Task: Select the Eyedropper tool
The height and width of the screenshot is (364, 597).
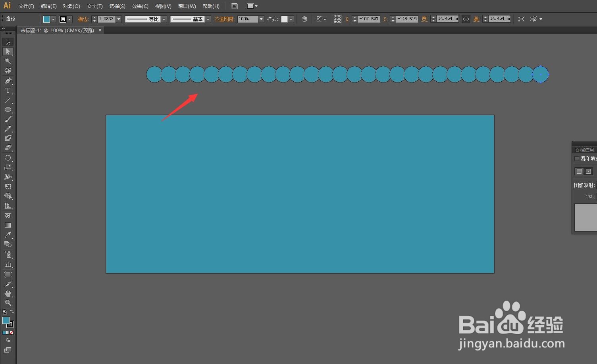Action: 8,235
